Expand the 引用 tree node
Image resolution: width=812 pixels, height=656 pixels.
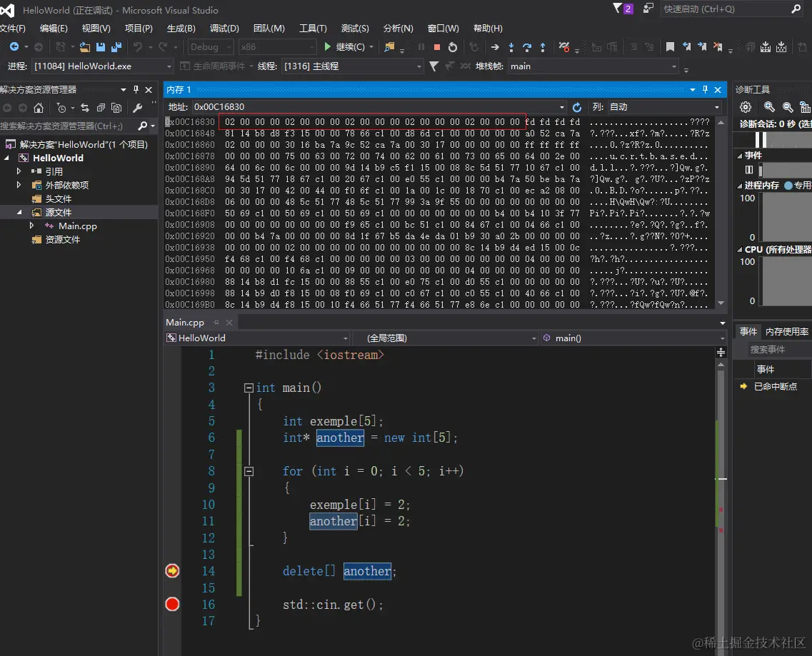click(19, 171)
